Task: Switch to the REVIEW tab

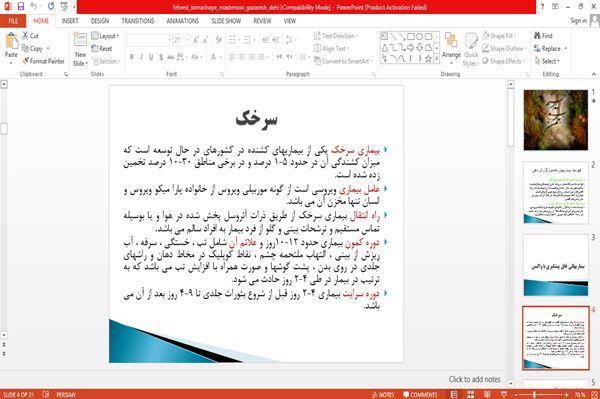Action: pos(262,21)
